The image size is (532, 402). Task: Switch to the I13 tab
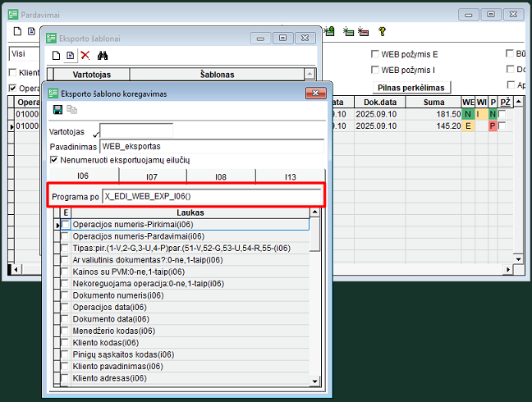pyautogui.click(x=291, y=177)
